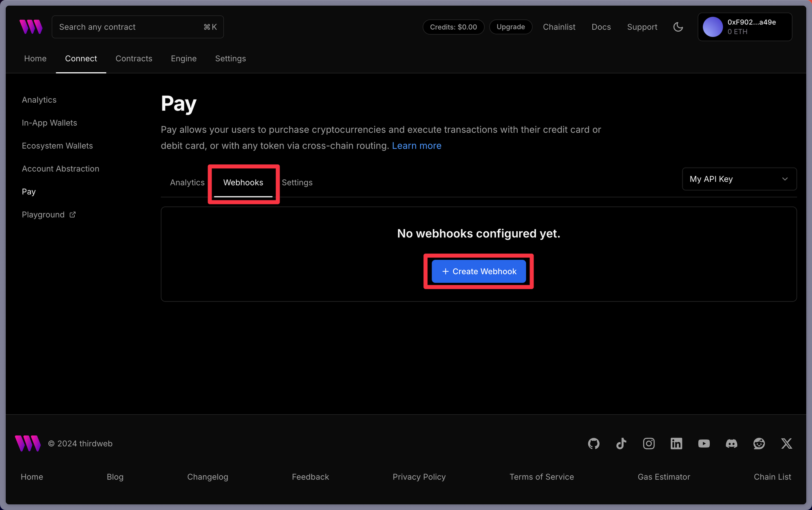The width and height of the screenshot is (812, 510).
Task: Open Playground external link in sidebar
Action: click(x=49, y=215)
